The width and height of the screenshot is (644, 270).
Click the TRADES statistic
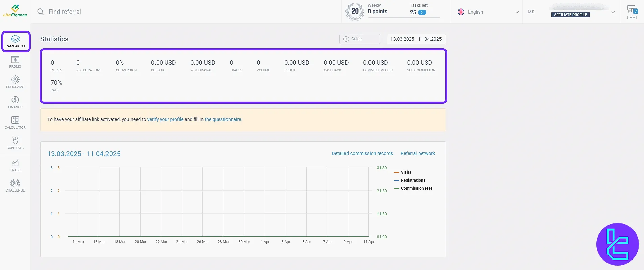point(236,66)
